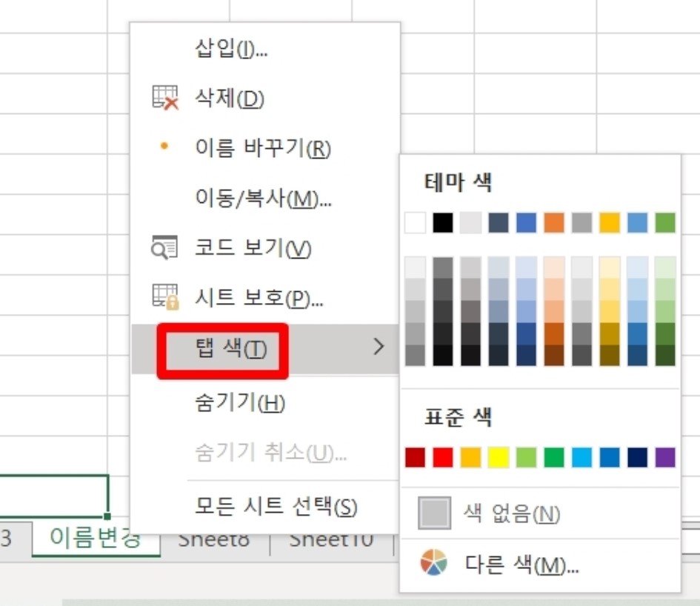The height and width of the screenshot is (606, 700).
Task: Pick black theme color swatch
Action: click(443, 222)
